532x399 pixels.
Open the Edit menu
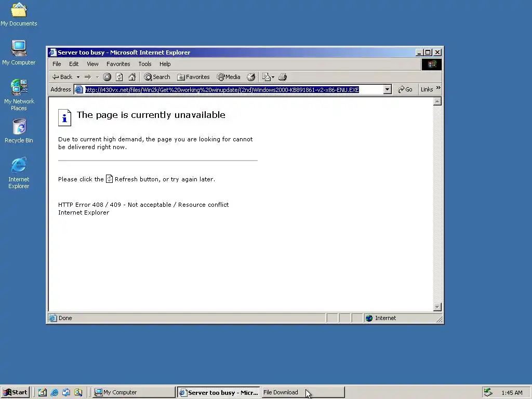click(74, 64)
